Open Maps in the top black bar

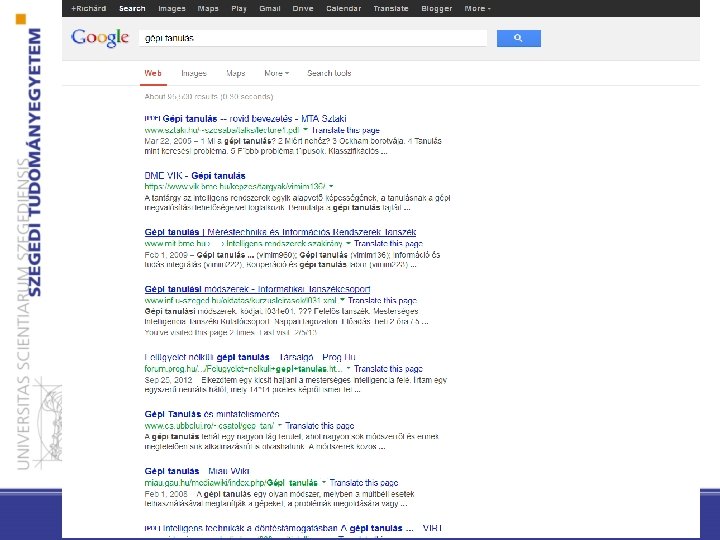(208, 8)
